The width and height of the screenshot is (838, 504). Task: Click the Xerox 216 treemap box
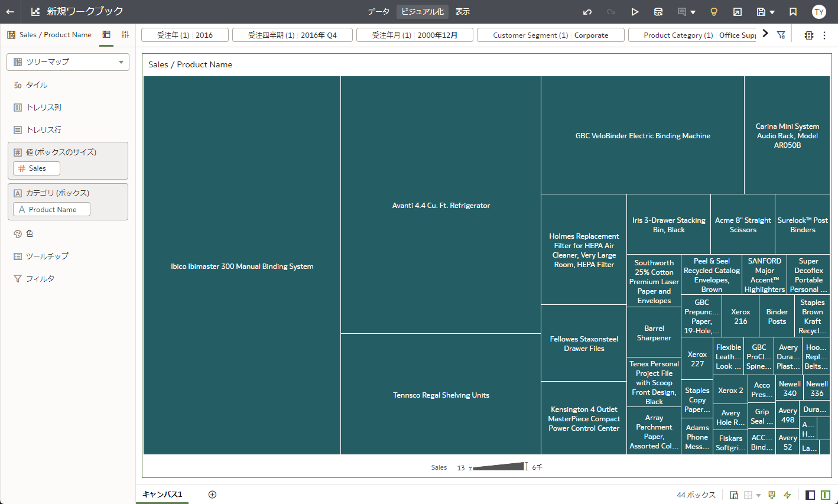tap(740, 316)
